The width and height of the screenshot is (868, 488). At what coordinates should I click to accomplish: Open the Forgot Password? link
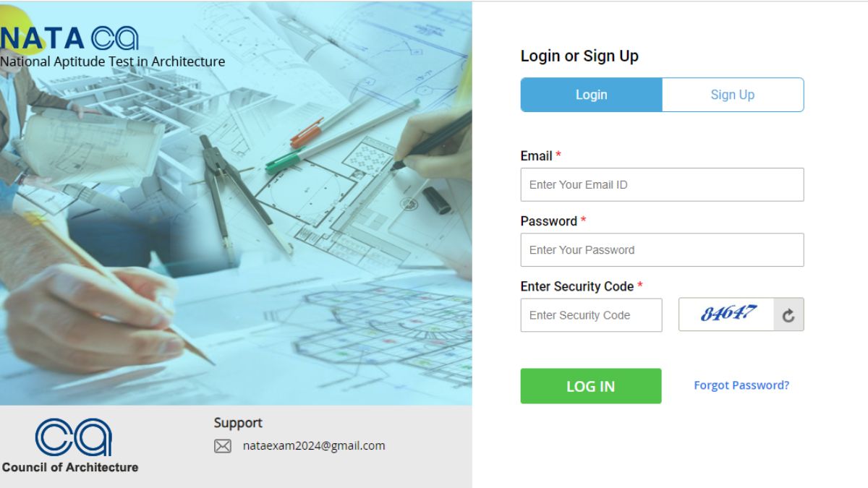pyautogui.click(x=741, y=385)
